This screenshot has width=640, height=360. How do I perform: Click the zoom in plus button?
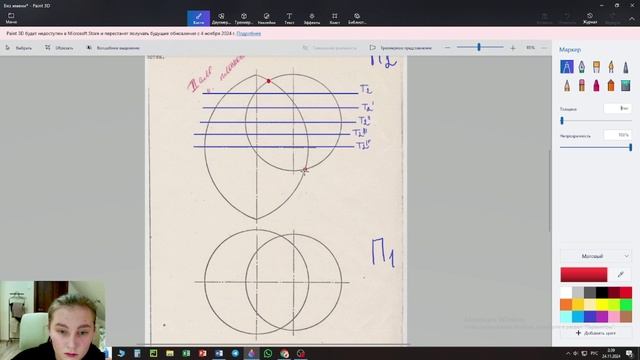(x=513, y=48)
